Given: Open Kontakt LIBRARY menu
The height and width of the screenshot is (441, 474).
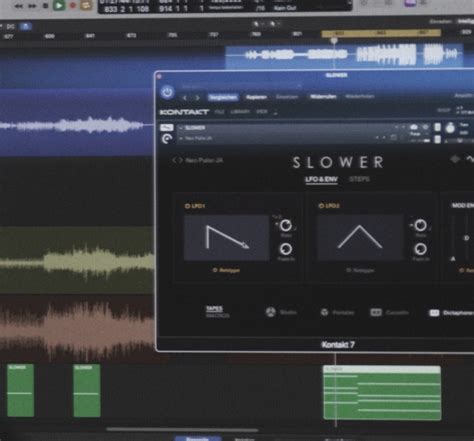Looking at the screenshot, I should coord(240,112).
